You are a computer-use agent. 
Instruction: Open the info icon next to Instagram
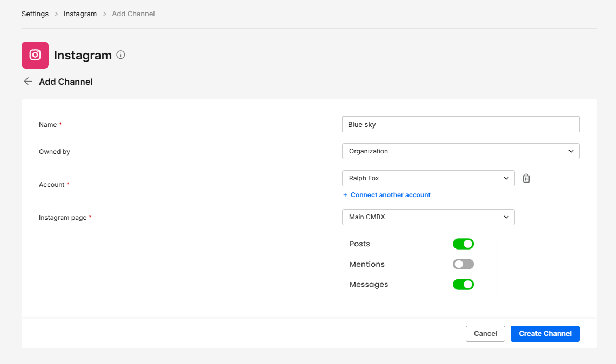point(121,55)
